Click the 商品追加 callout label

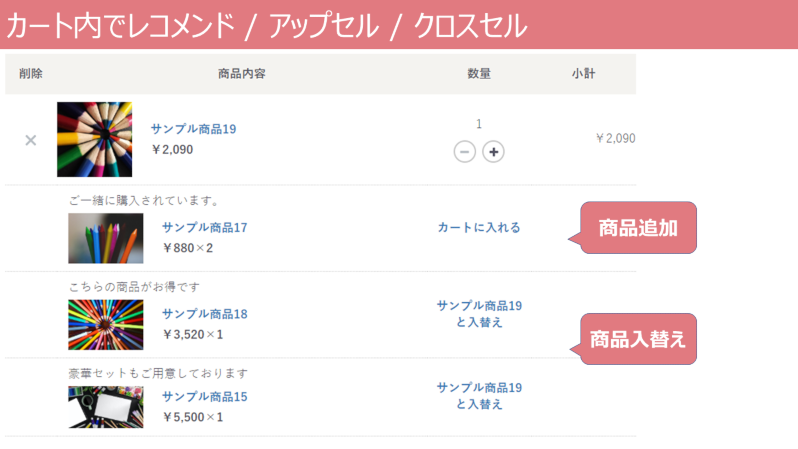tap(638, 228)
